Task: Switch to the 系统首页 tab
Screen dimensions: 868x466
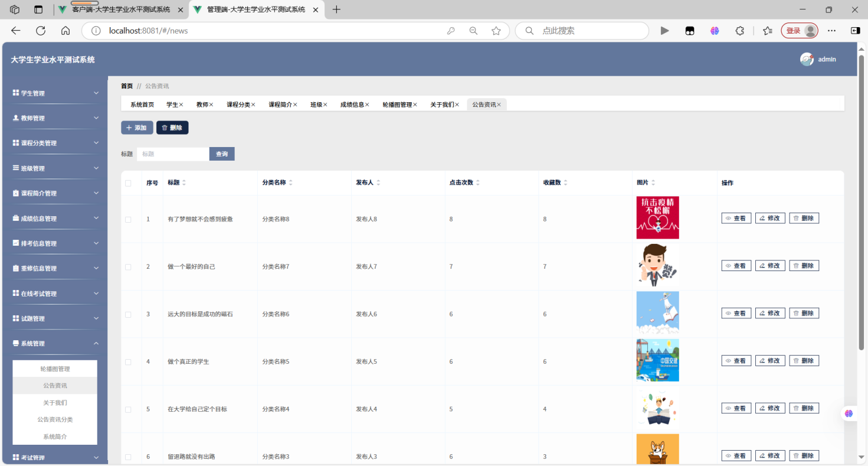Action: pos(142,105)
